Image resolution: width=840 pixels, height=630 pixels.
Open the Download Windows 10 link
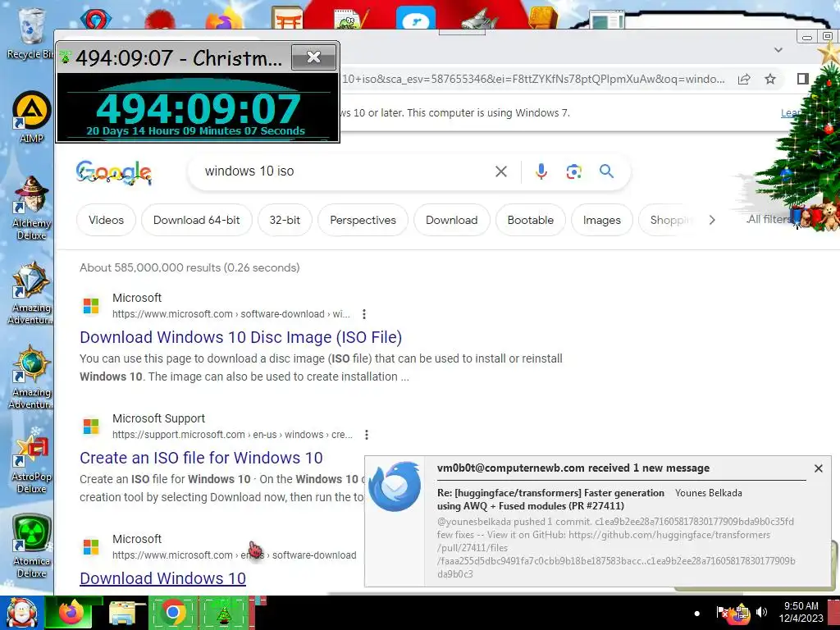pos(163,578)
